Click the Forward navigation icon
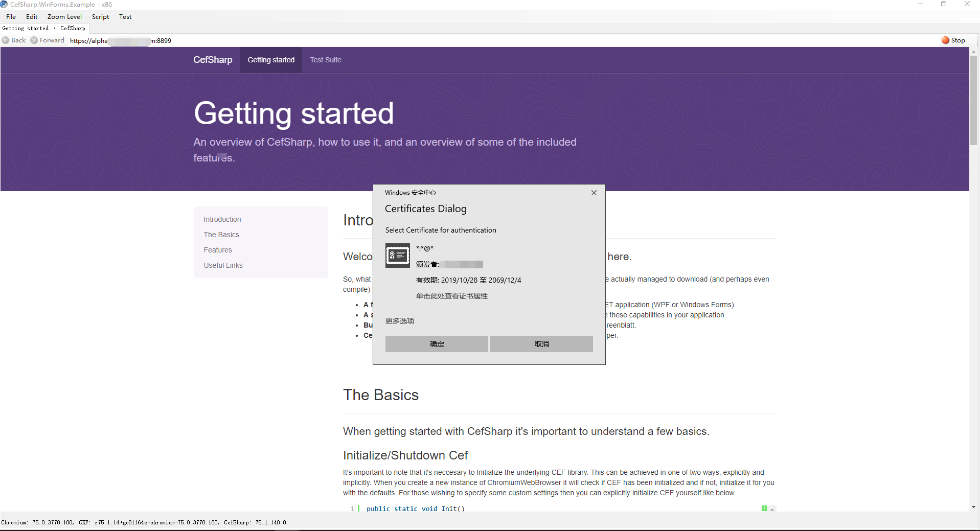This screenshot has width=980, height=531. tap(34, 40)
